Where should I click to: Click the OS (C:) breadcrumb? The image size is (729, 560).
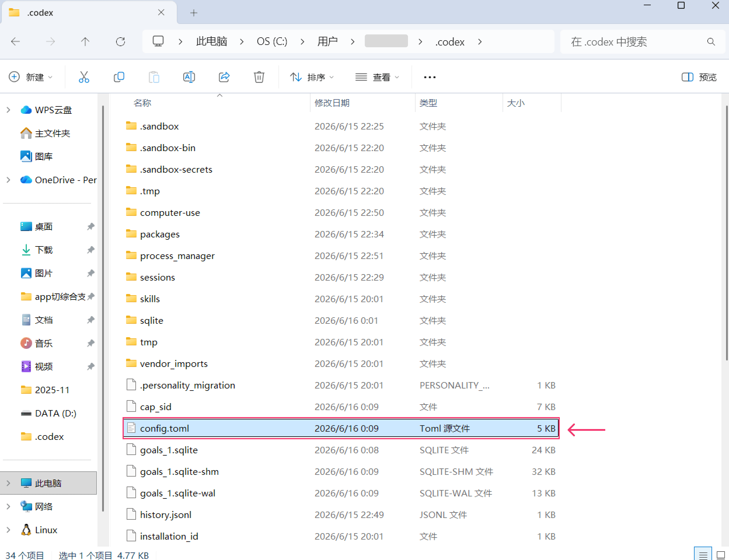[x=272, y=42]
